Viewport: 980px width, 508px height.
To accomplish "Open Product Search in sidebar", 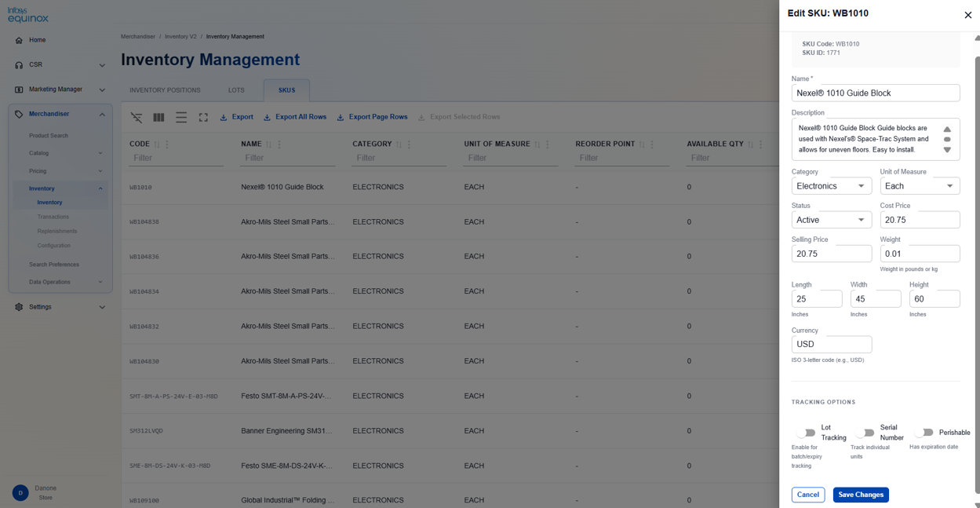I will click(49, 136).
